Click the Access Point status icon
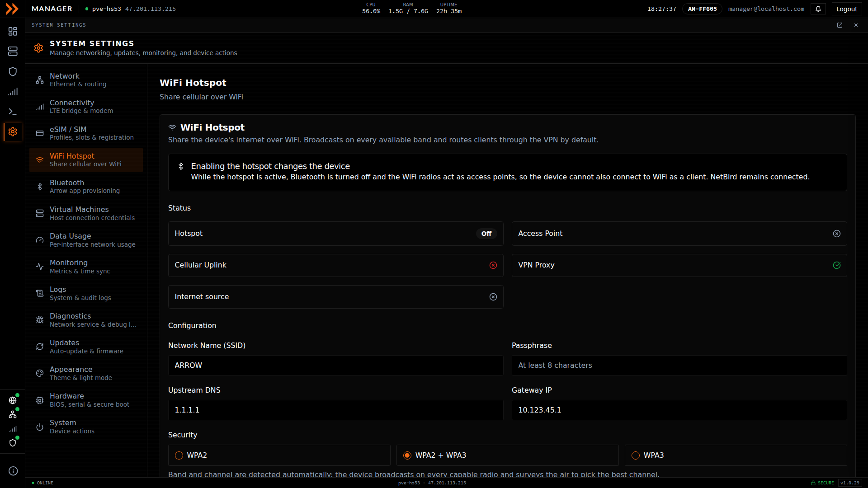This screenshot has width=868, height=488. click(x=837, y=234)
